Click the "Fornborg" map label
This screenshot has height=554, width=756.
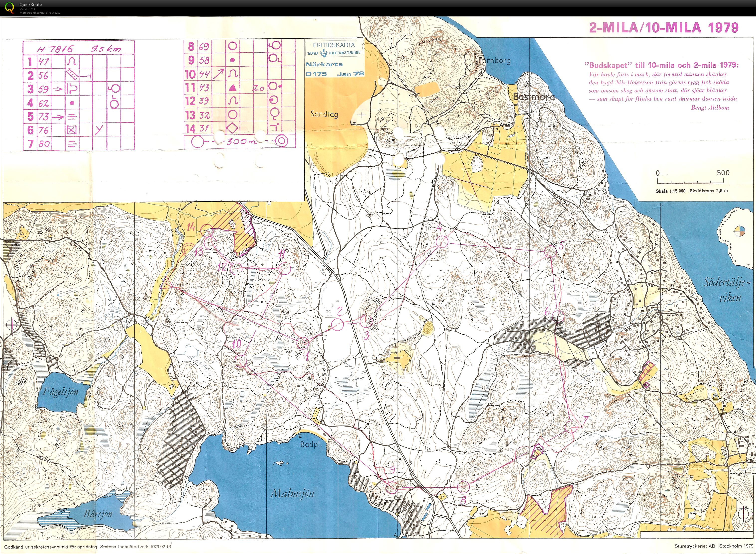point(495,60)
